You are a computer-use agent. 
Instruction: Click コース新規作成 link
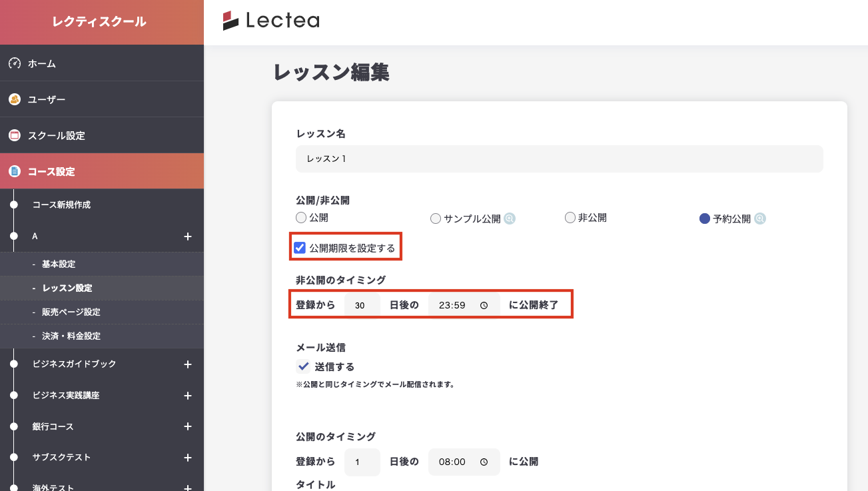pyautogui.click(x=61, y=205)
